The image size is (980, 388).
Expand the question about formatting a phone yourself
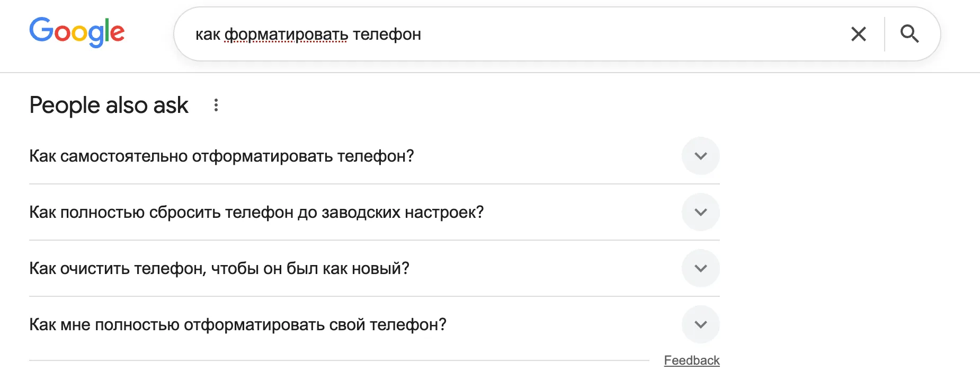[701, 156]
